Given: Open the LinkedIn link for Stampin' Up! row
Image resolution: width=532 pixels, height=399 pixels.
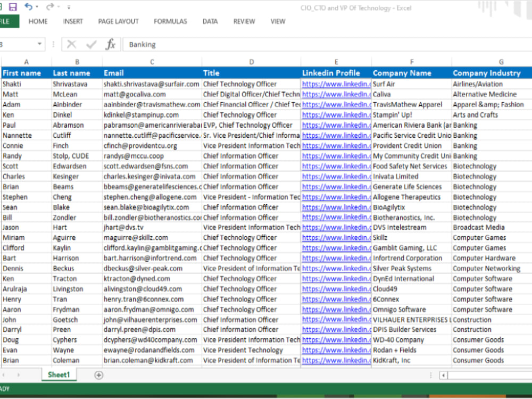Looking at the screenshot, I should (336, 115).
